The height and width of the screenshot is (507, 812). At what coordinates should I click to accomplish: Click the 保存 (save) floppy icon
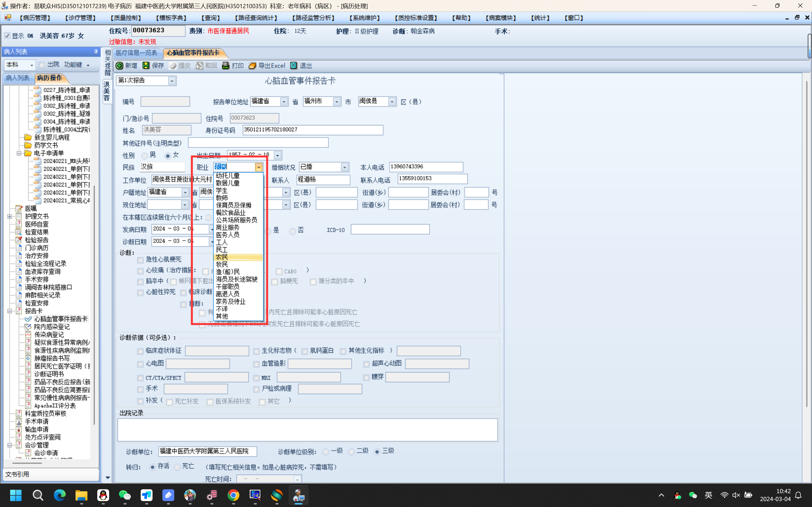[x=146, y=66]
